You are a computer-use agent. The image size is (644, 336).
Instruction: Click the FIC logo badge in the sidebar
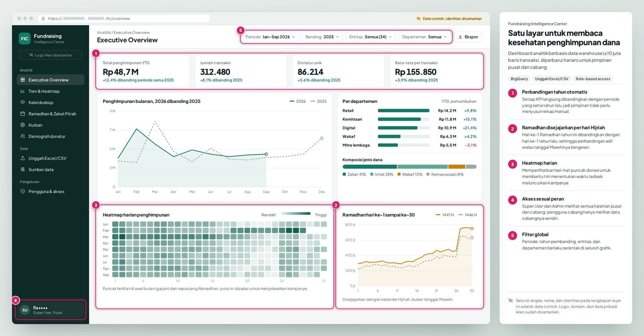24,39
